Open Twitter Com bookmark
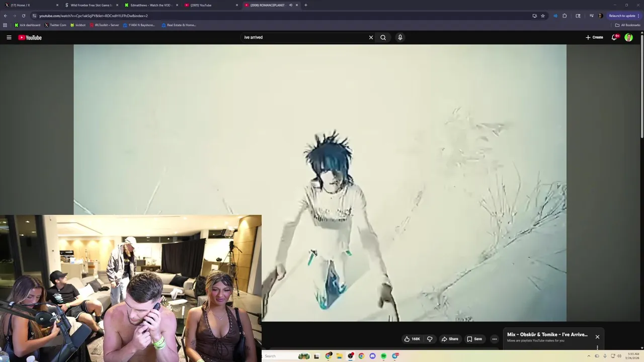The height and width of the screenshot is (362, 644). pos(55,25)
